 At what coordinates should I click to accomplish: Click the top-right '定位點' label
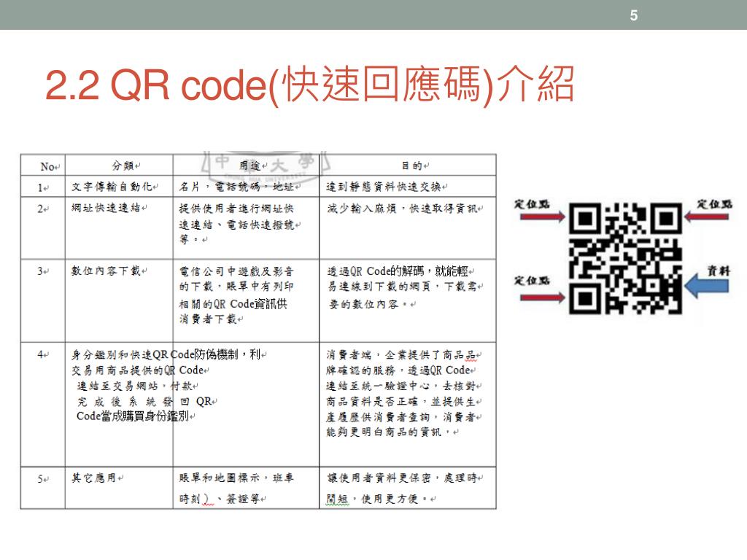click(x=715, y=204)
